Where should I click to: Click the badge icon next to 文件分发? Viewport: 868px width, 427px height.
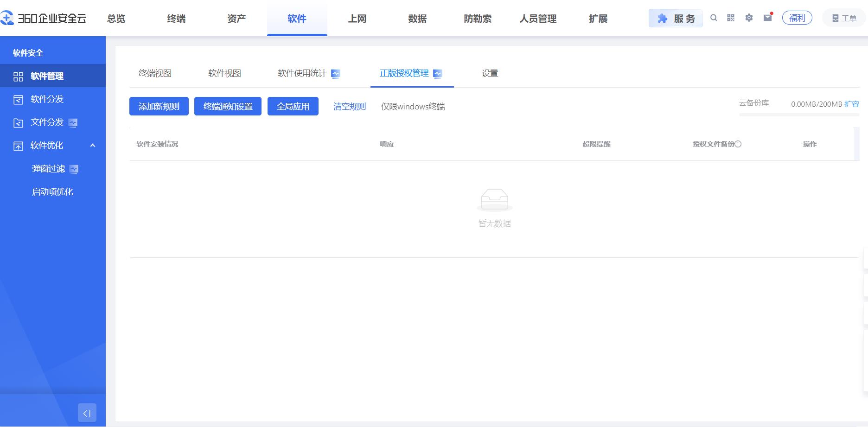click(73, 123)
